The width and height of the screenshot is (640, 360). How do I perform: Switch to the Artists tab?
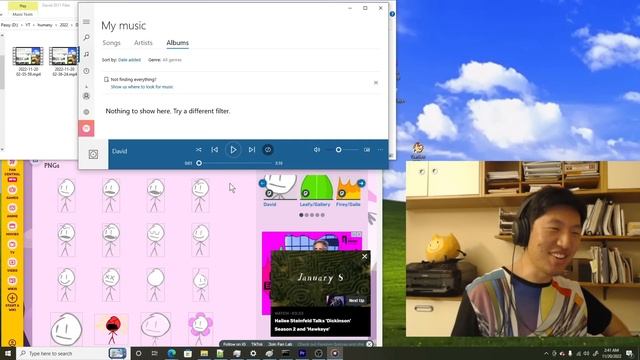[x=143, y=43]
